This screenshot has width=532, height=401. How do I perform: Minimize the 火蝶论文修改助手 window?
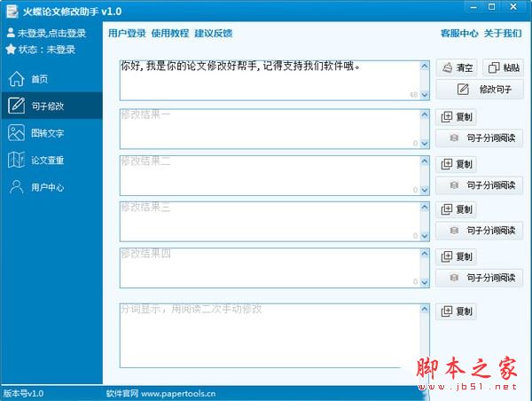pyautogui.click(x=473, y=7)
